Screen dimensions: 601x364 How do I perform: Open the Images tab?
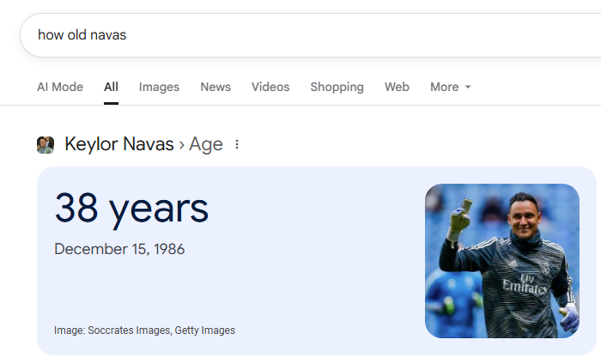tap(159, 87)
